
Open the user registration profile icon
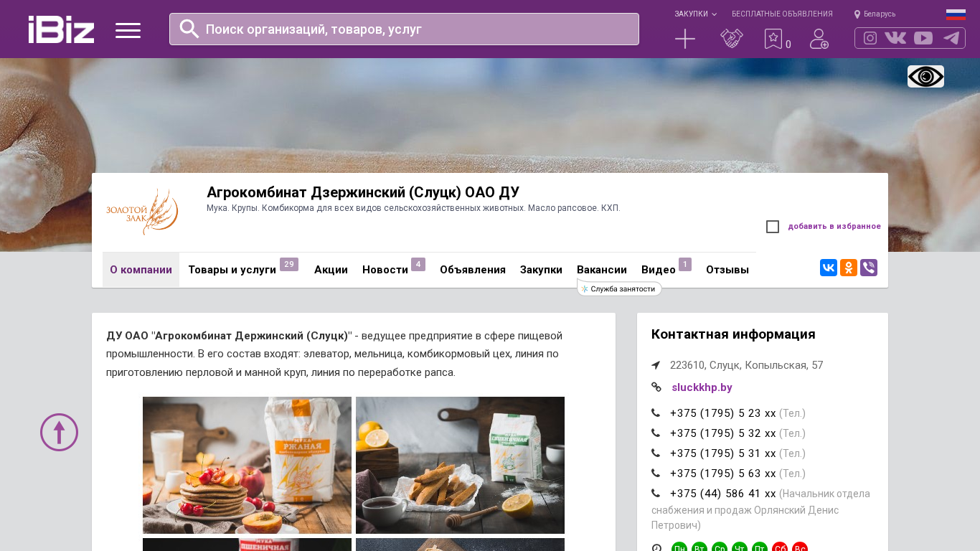819,39
